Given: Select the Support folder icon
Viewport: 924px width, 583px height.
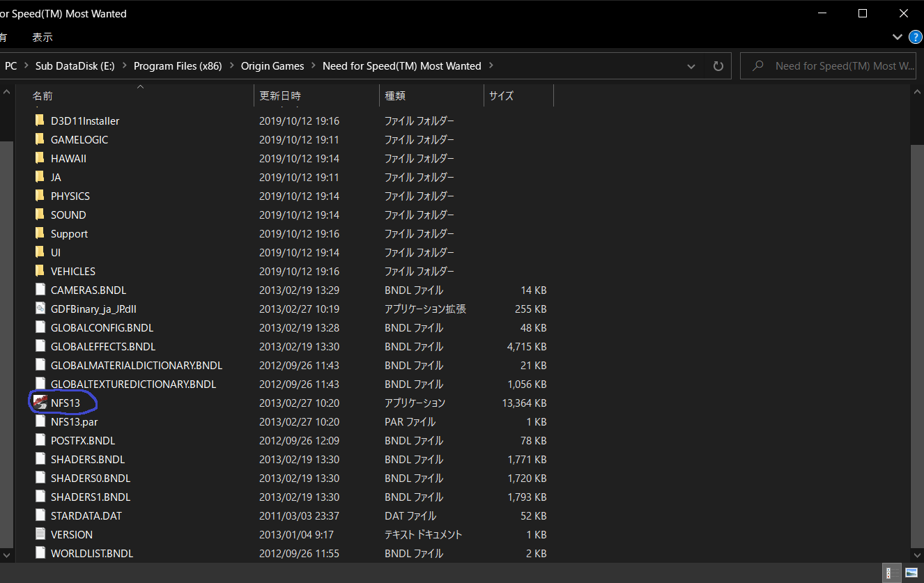Looking at the screenshot, I should pyautogui.click(x=40, y=233).
